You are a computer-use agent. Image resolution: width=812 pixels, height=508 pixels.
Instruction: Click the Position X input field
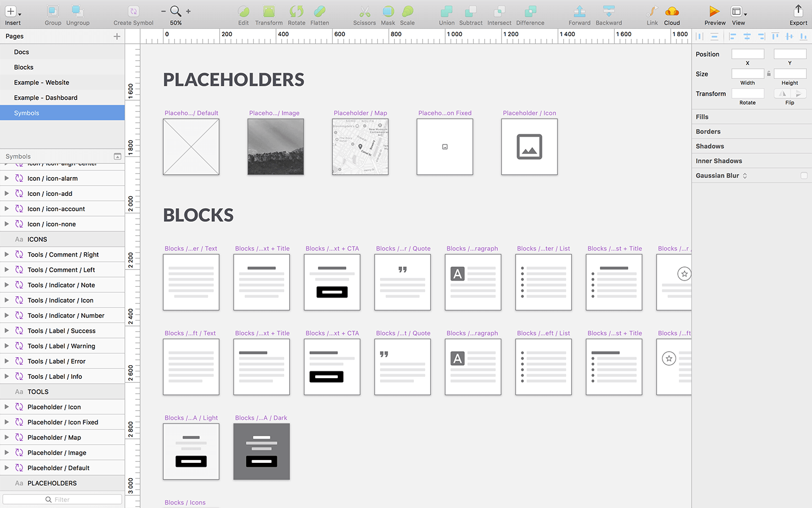point(748,54)
